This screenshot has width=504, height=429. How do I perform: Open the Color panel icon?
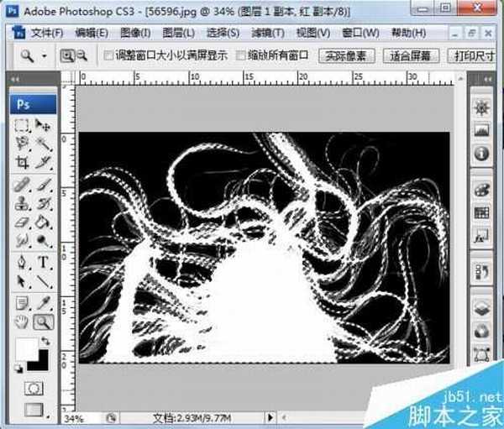coord(481,190)
